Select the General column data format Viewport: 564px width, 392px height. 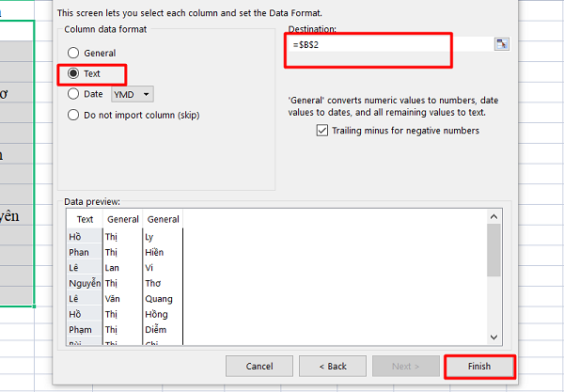pyautogui.click(x=73, y=54)
